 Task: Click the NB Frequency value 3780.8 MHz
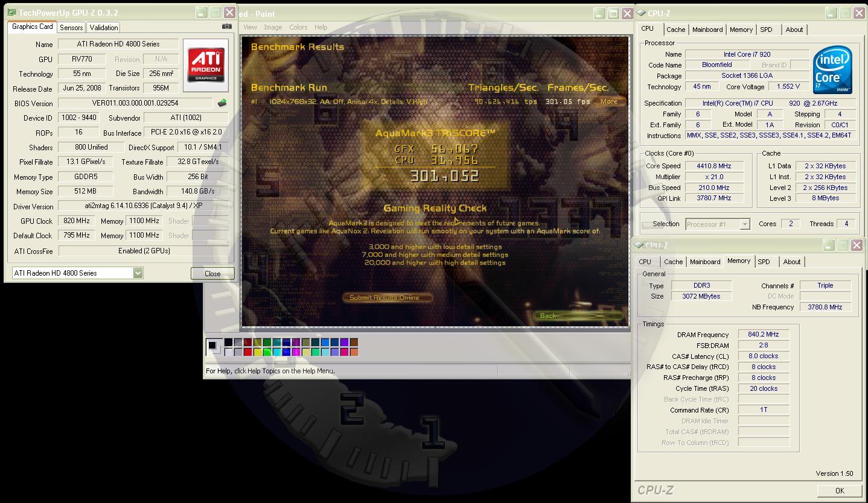pyautogui.click(x=825, y=307)
